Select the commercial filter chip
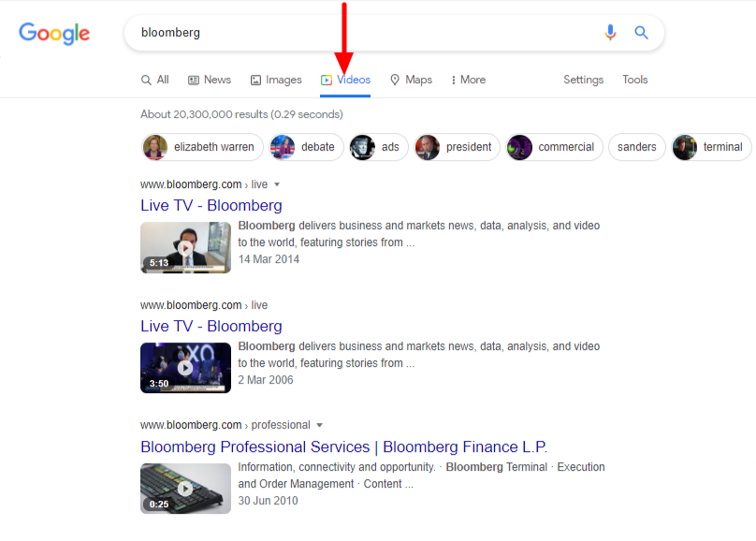 click(x=555, y=147)
